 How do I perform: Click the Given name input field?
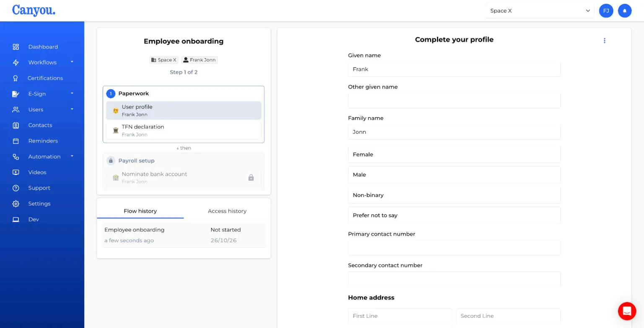454,69
